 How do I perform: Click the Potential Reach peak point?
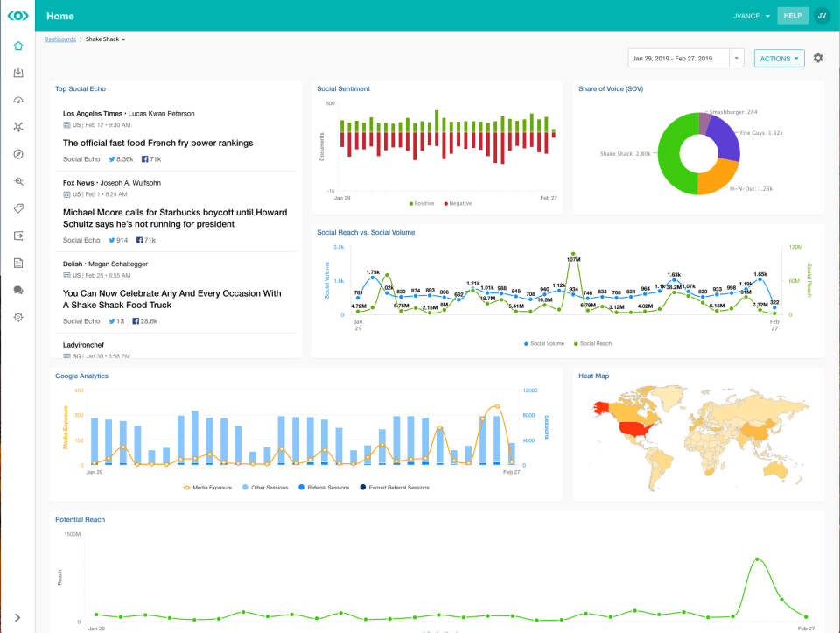click(x=757, y=559)
